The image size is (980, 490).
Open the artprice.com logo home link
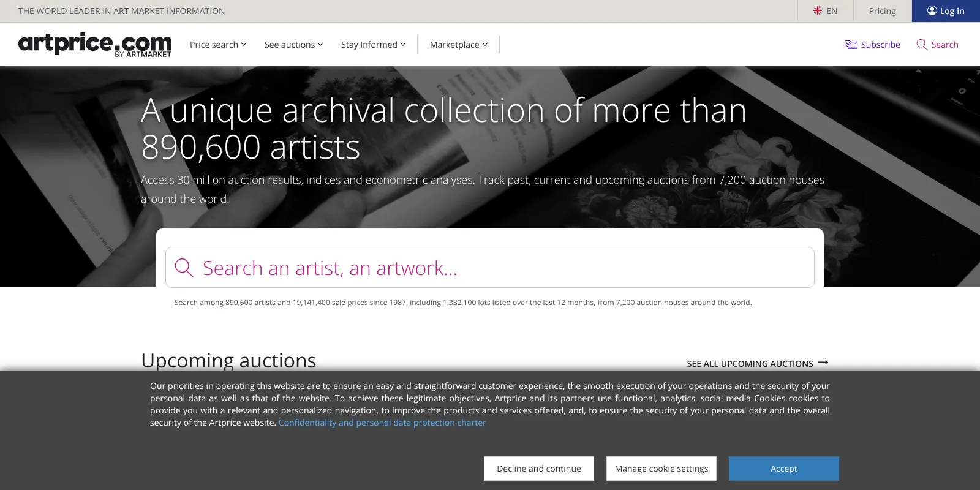(x=95, y=45)
